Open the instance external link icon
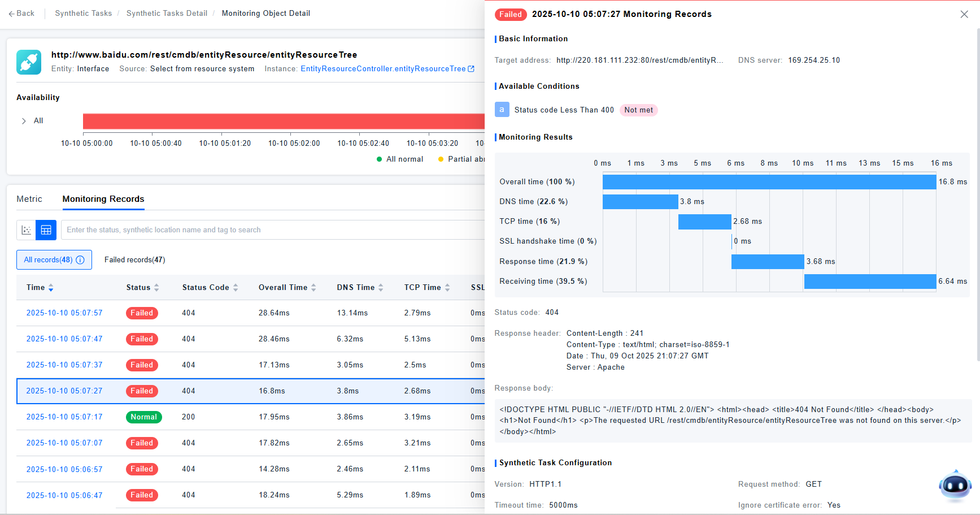This screenshot has width=980, height=515. point(471,69)
